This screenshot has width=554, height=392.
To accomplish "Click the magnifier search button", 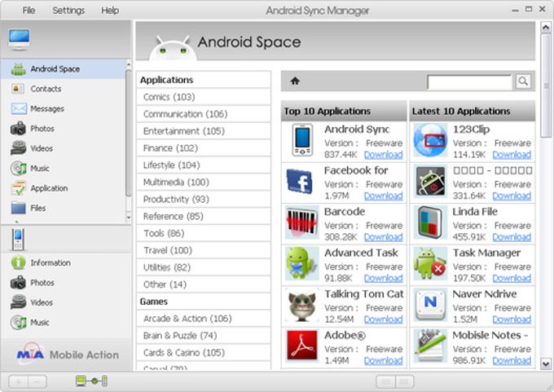I will (x=523, y=81).
